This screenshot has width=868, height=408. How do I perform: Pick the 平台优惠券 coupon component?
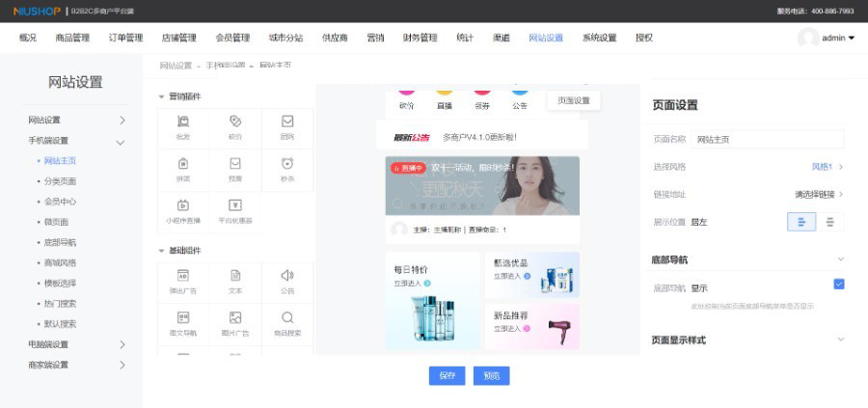[235, 209]
